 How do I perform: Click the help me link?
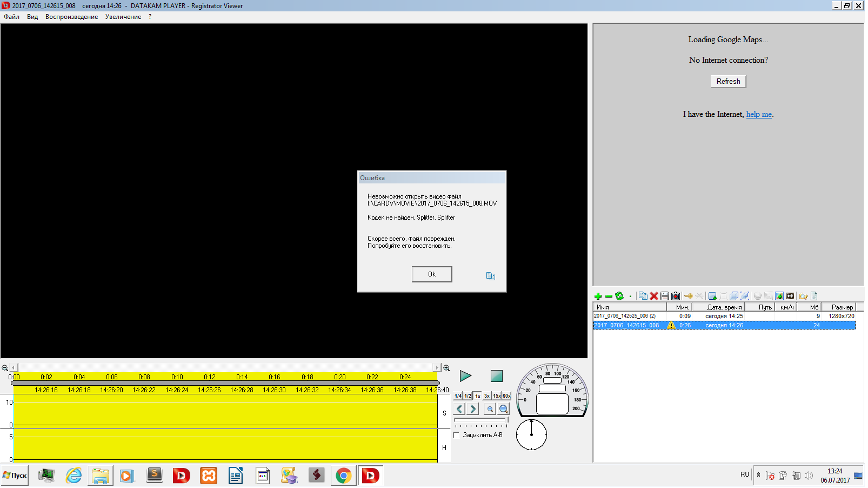(759, 114)
